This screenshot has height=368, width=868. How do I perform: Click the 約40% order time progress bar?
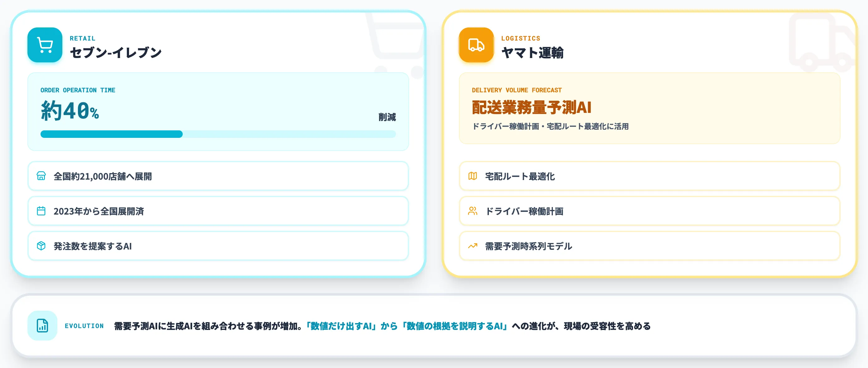click(x=218, y=134)
